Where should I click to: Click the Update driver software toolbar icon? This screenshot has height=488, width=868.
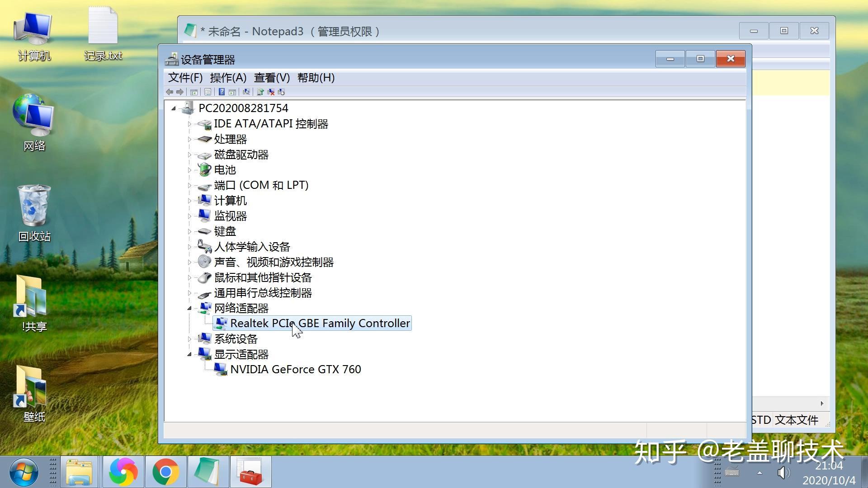click(x=260, y=92)
